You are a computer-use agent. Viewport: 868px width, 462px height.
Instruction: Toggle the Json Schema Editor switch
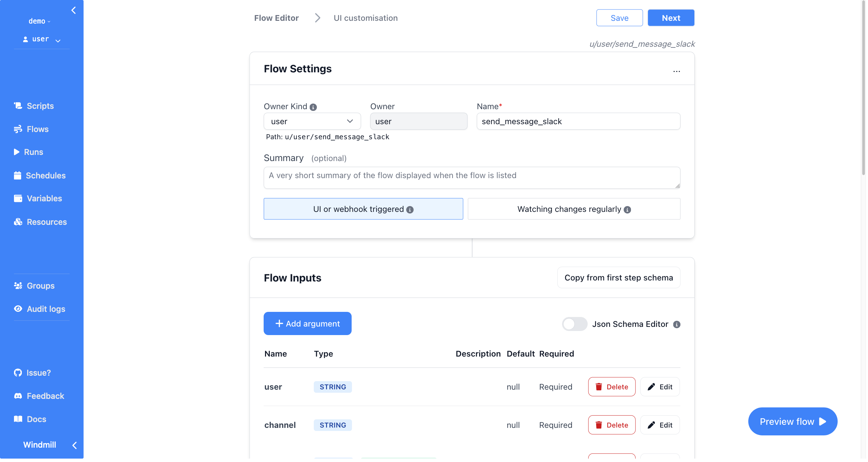574,324
